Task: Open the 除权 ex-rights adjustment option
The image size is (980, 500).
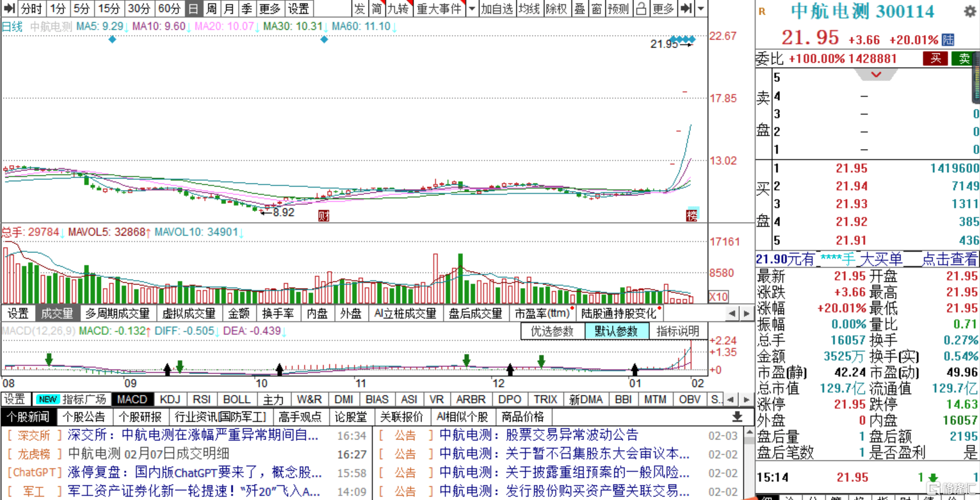Action: click(x=557, y=8)
